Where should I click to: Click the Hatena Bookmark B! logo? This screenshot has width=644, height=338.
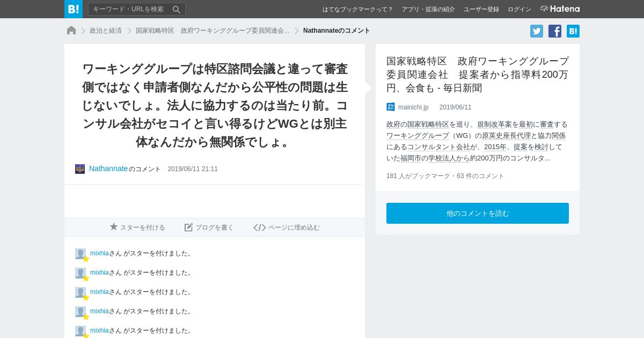coord(74,9)
